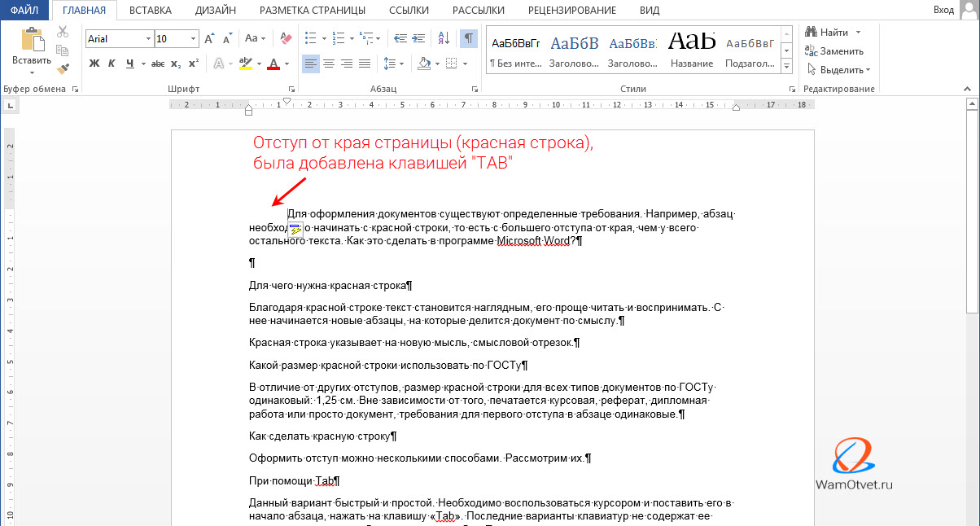Apply the red font color swatch
This screenshot has width=980, height=526.
[x=273, y=64]
